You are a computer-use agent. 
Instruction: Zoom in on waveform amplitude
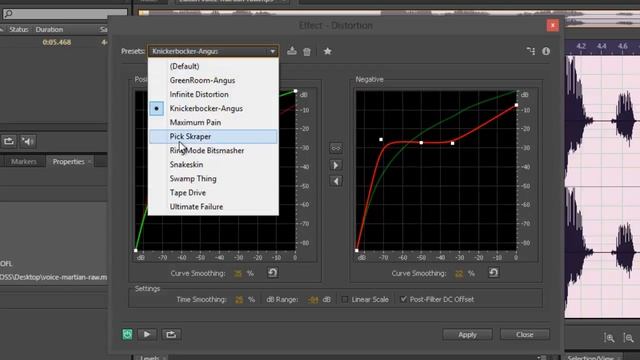point(609,338)
